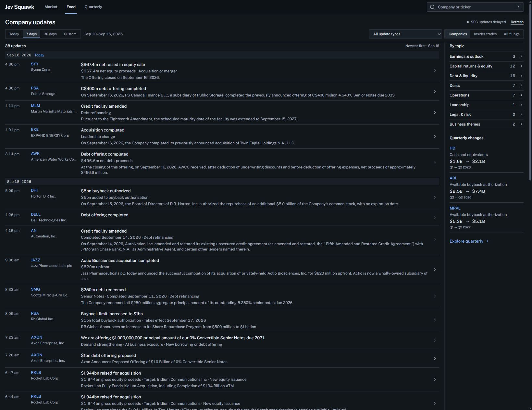Select 30 days date range
The image size is (532, 410).
click(50, 34)
